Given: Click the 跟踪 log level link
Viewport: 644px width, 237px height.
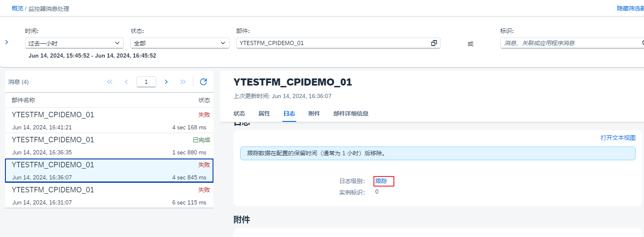Looking at the screenshot, I should 381,181.
